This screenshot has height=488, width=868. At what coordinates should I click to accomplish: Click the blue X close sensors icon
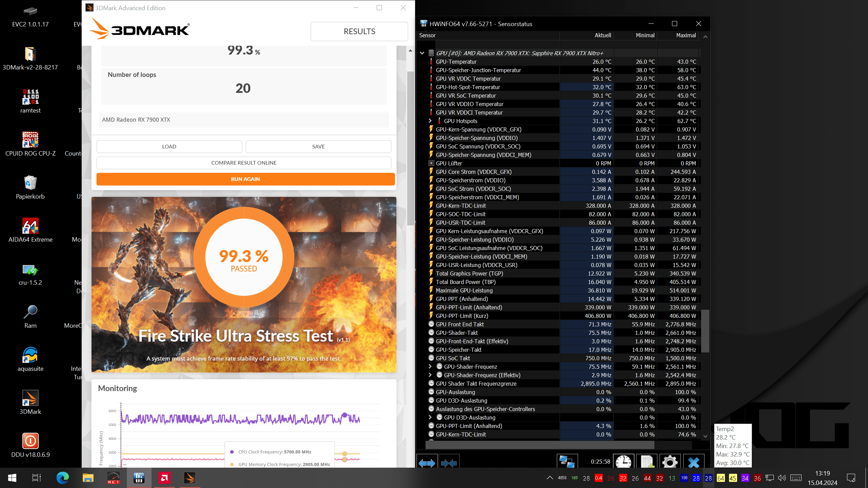point(693,462)
